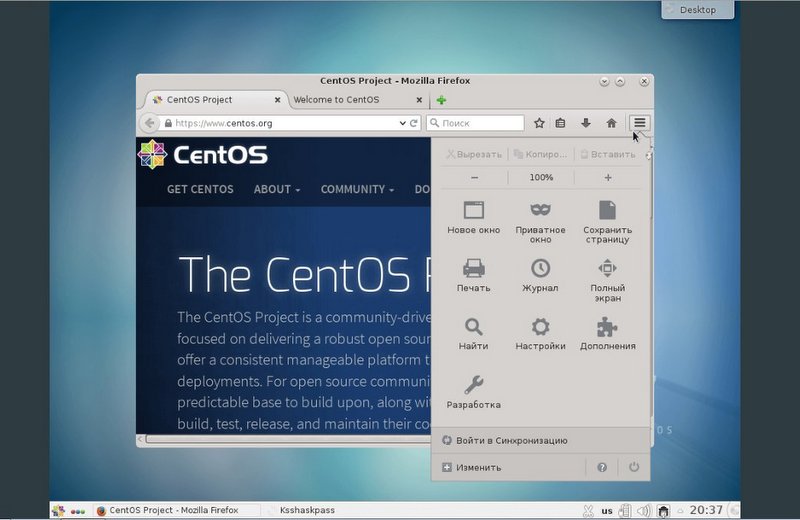Viewport: 800px width, 520px height.
Task: Click Копировать (copy) in the menu
Action: [x=540, y=154]
